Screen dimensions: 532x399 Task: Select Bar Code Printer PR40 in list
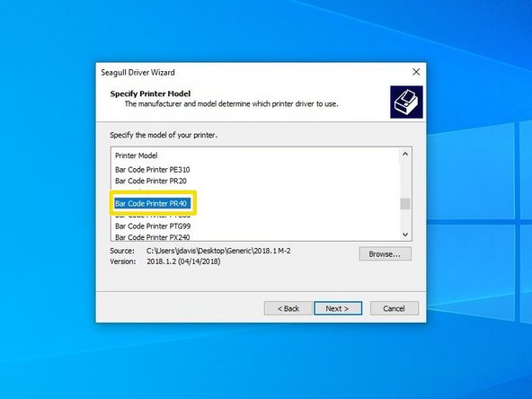153,204
